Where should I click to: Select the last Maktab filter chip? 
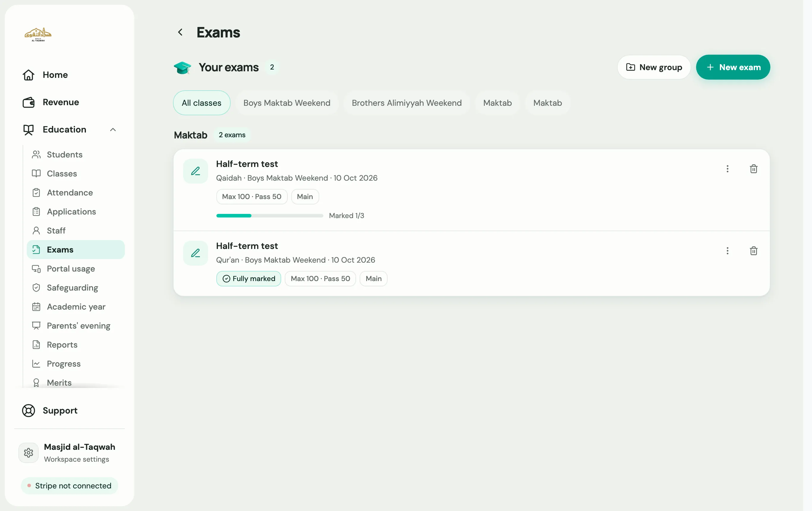548,103
